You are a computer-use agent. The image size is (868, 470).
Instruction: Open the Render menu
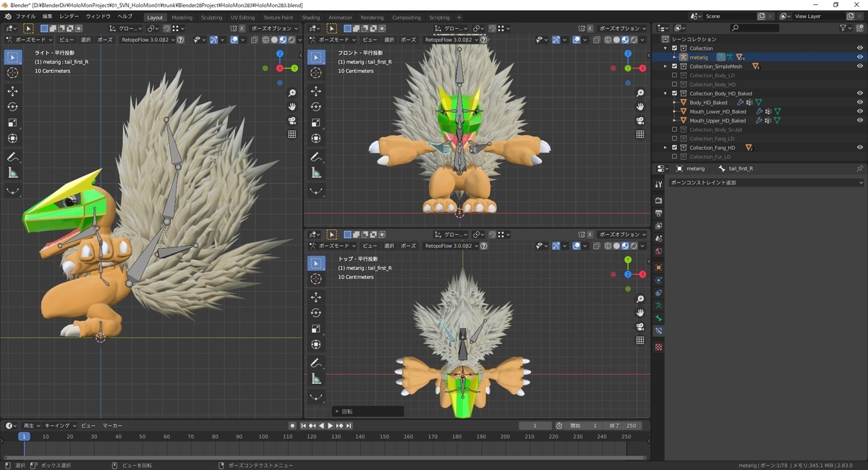pyautogui.click(x=69, y=16)
